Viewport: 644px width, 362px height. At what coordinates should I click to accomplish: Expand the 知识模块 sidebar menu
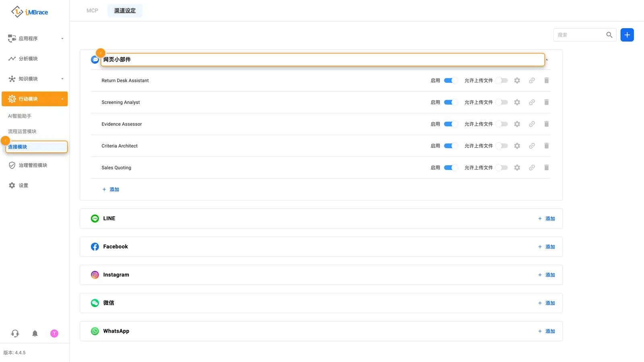tap(35, 79)
